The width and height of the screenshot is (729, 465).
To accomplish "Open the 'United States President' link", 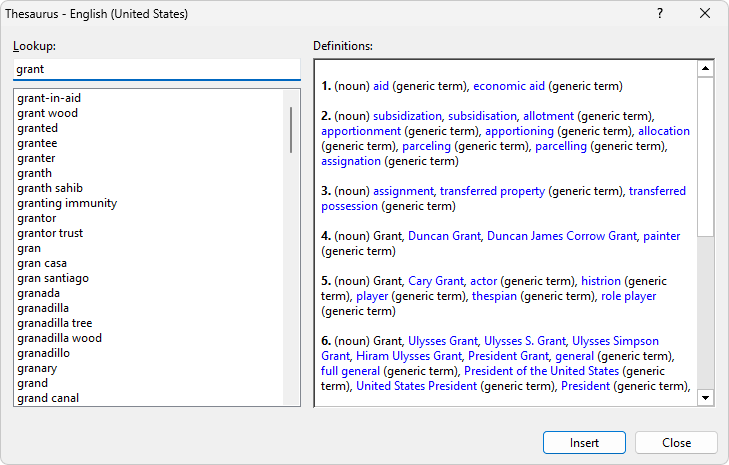I will pyautogui.click(x=417, y=386).
